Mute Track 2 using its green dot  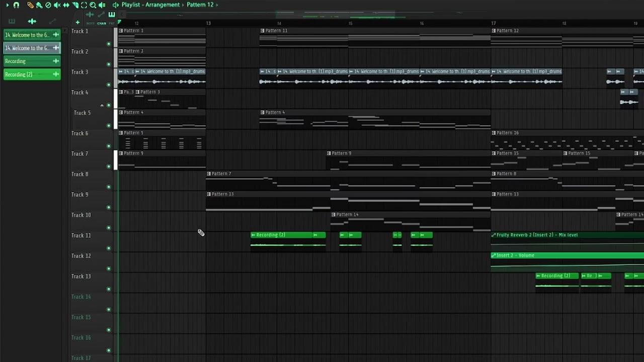pos(109,64)
